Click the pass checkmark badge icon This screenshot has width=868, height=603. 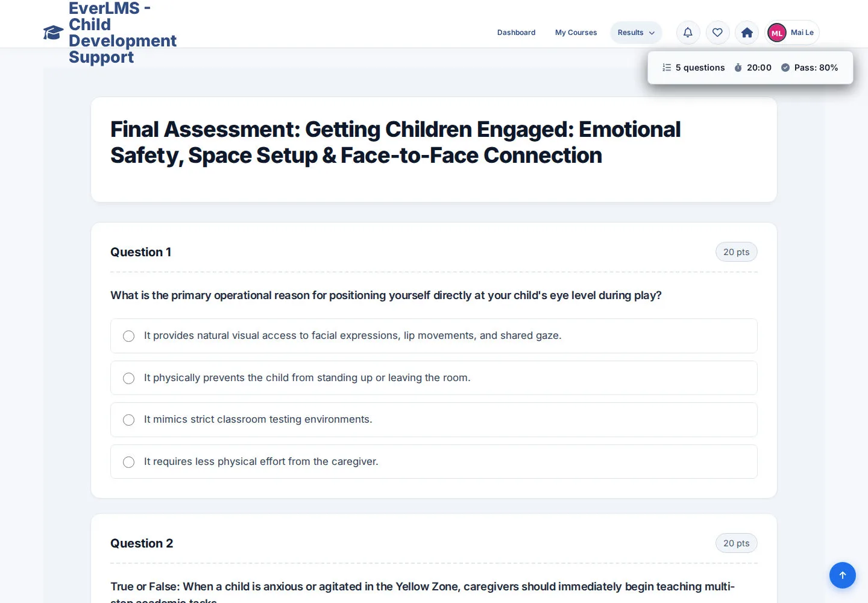pyautogui.click(x=785, y=68)
